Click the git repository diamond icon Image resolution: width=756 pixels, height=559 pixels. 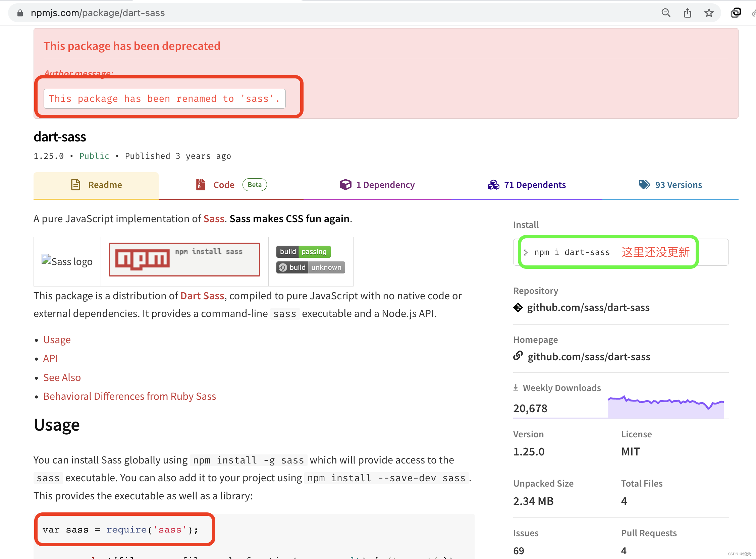pyautogui.click(x=518, y=307)
